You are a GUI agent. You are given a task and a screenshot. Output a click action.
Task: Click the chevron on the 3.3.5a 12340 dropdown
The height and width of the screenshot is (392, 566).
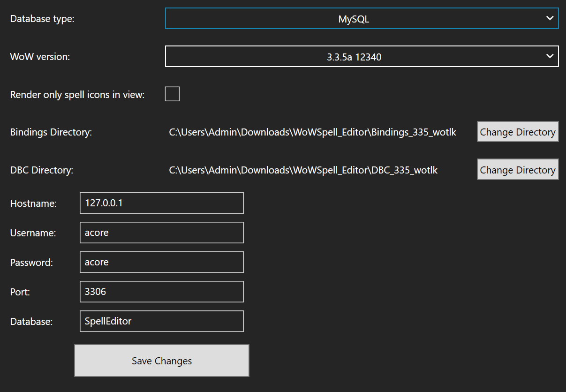pos(550,56)
